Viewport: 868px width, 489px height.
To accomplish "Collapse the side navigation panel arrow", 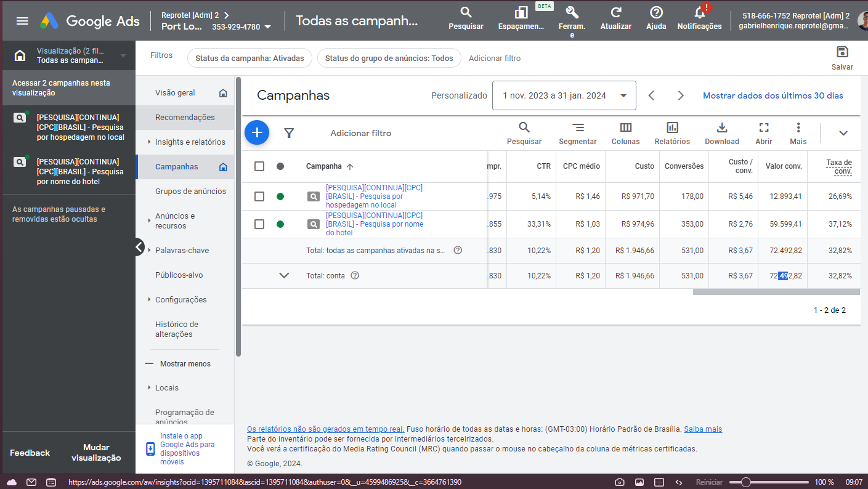I will click(139, 247).
